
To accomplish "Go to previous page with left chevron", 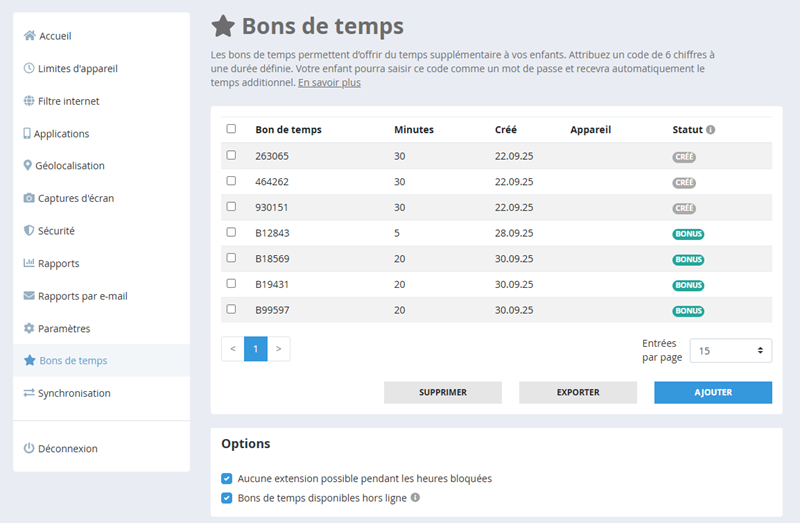I will [233, 349].
